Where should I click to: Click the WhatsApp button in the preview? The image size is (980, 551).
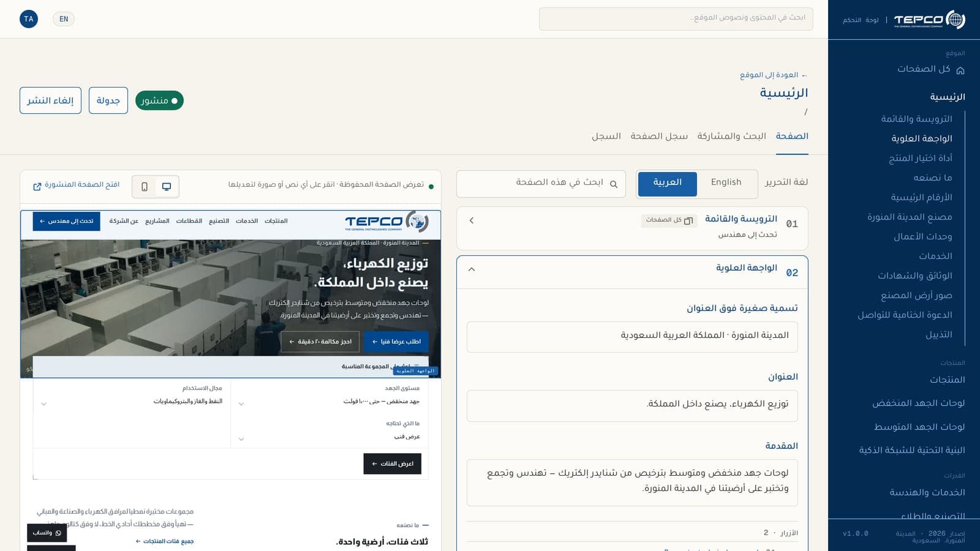coord(47,533)
